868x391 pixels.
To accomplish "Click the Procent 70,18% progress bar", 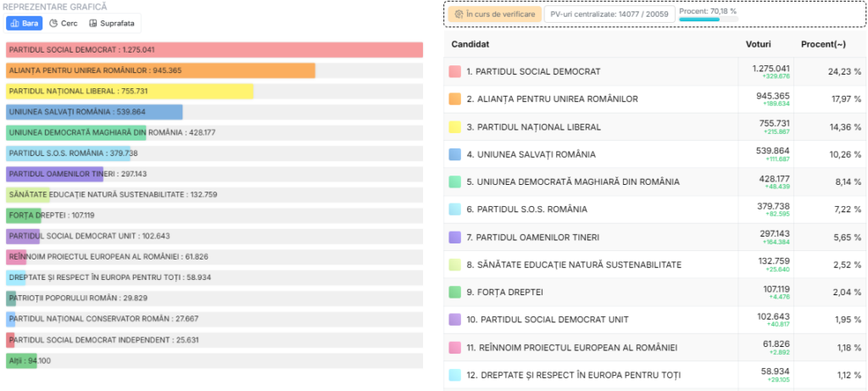I will [707, 19].
